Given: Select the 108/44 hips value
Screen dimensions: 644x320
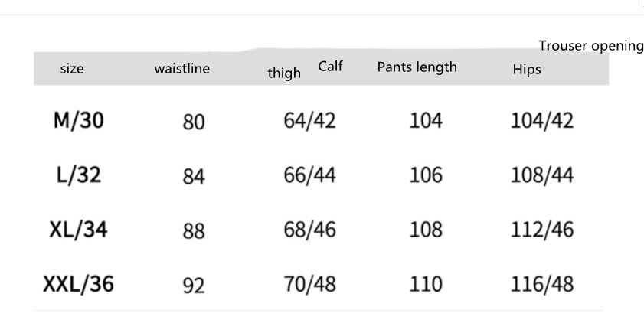Looking at the screenshot, I should coord(542,175).
